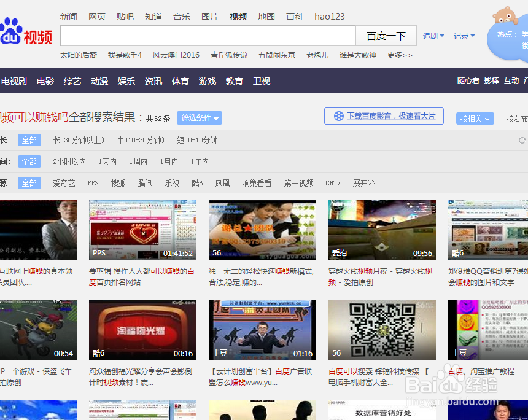Open 贴吧 from the top links

(x=125, y=17)
